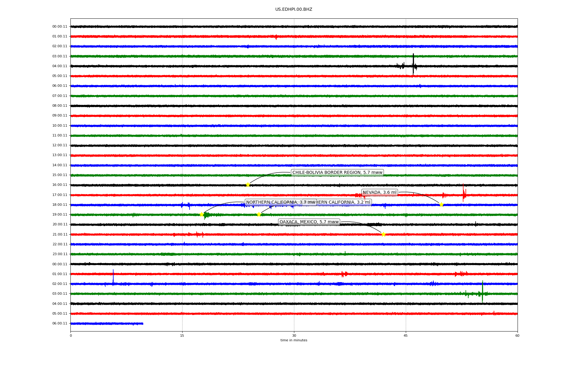Click the Oaxaca, Mexico star marker
The width and height of the screenshot is (588, 368).
(383, 234)
